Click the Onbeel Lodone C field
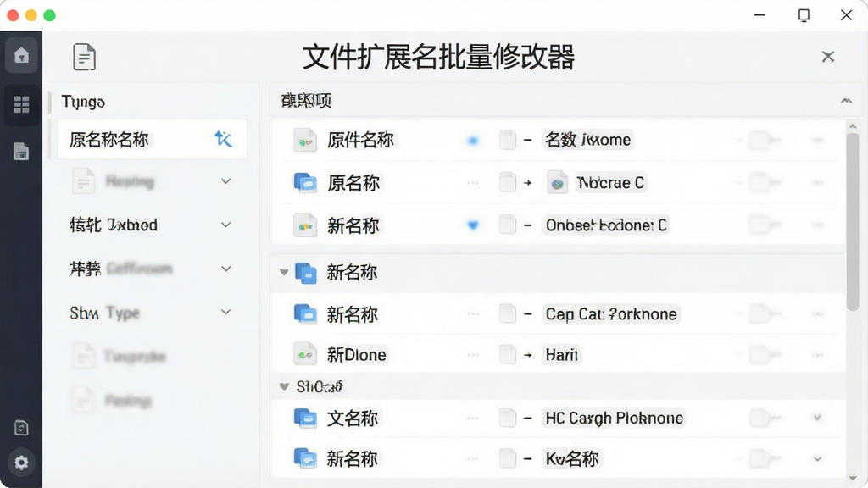This screenshot has height=488, width=868. pyautogui.click(x=605, y=225)
